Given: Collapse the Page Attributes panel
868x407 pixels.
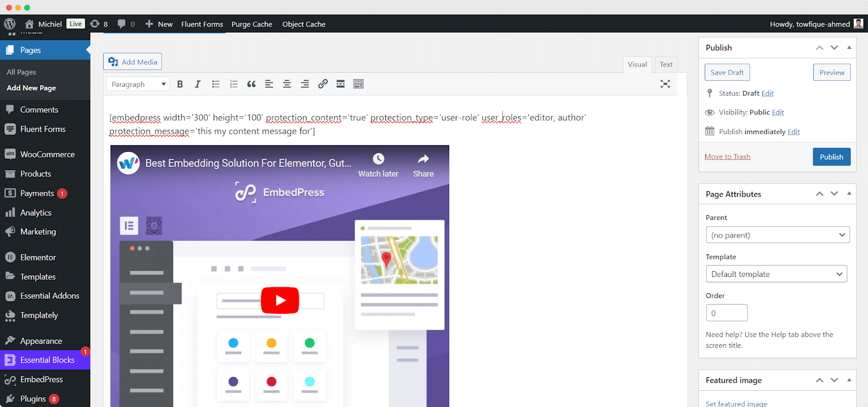Looking at the screenshot, I should click(x=849, y=193).
